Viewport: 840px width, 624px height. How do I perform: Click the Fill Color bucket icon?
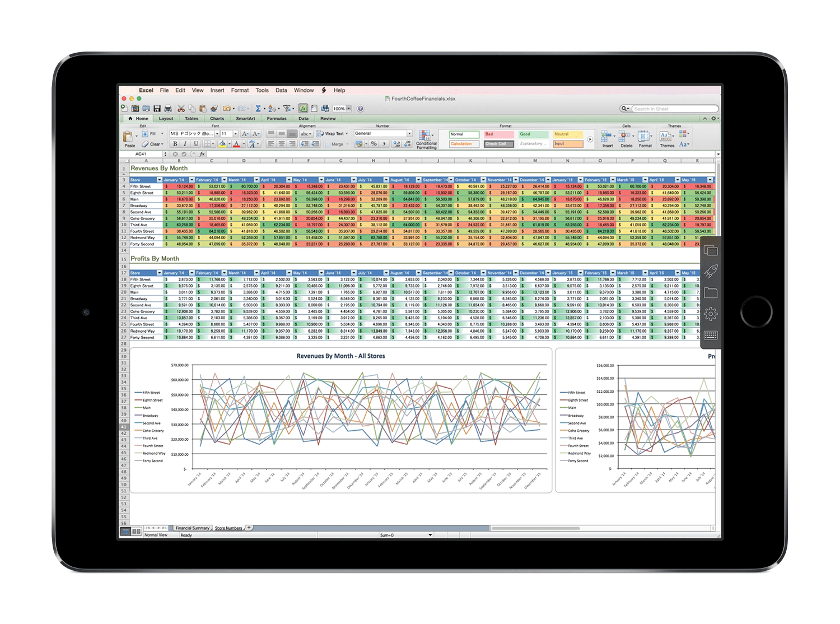click(x=222, y=144)
